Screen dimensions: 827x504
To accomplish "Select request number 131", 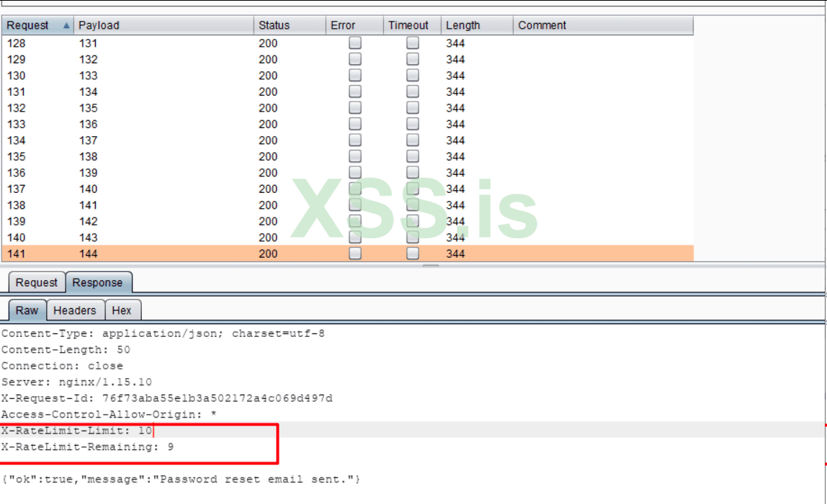I will tap(17, 91).
